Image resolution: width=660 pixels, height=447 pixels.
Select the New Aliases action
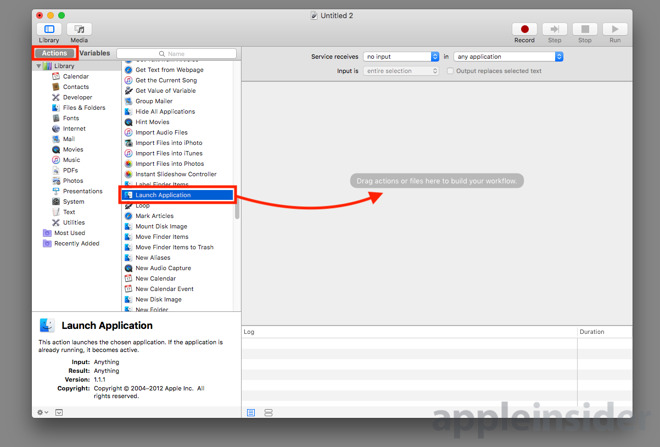tap(152, 258)
